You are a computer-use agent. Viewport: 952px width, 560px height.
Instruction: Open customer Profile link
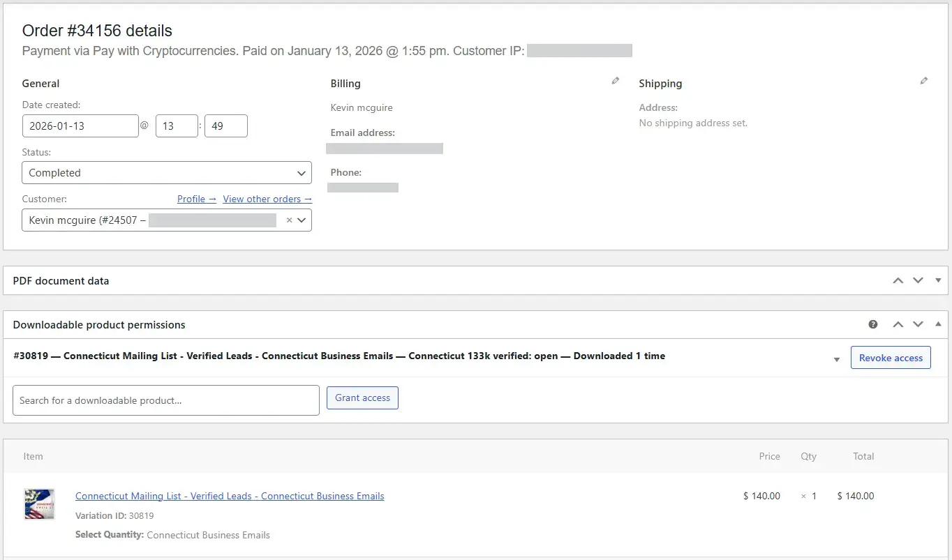(196, 199)
